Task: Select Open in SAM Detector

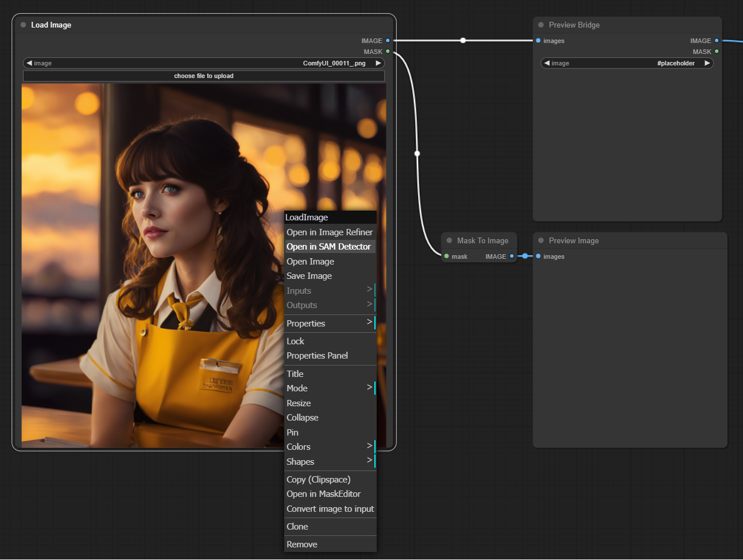Action: pyautogui.click(x=329, y=247)
